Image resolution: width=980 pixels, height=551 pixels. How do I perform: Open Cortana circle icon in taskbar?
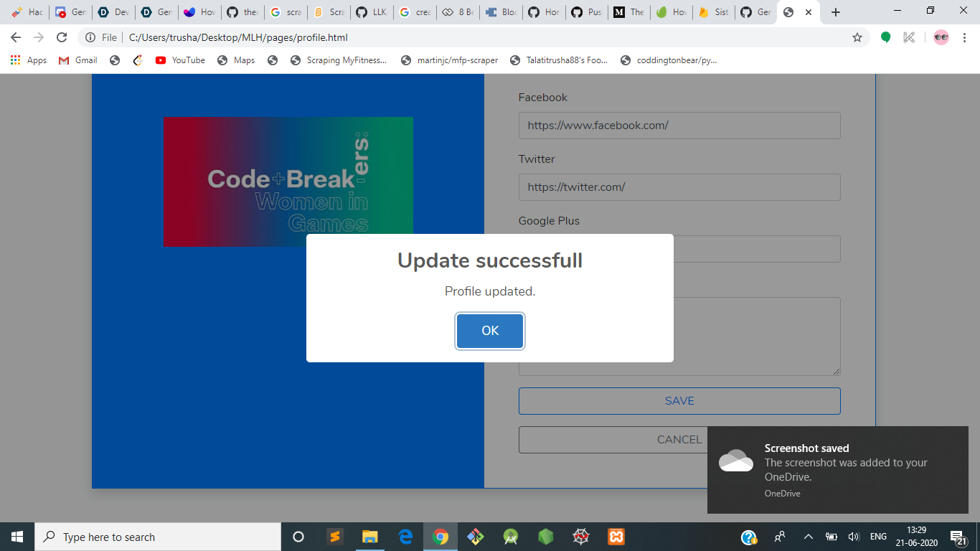pyautogui.click(x=298, y=537)
